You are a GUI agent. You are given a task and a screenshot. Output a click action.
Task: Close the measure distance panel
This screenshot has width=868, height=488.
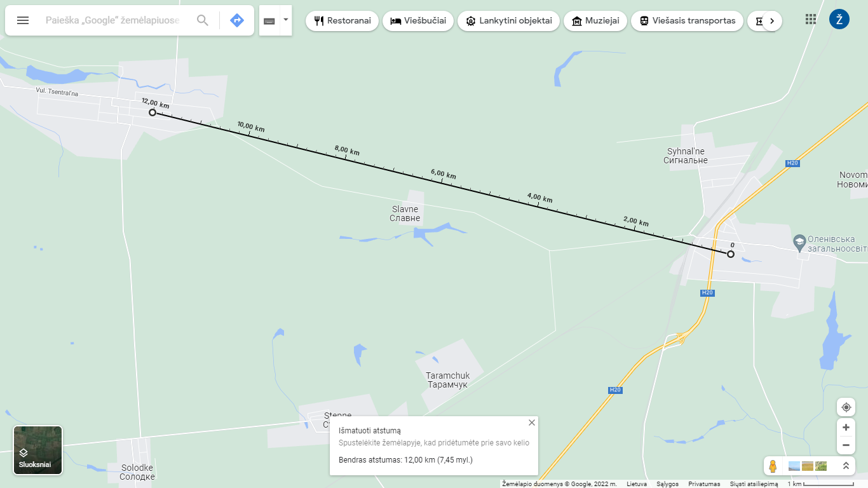click(532, 423)
